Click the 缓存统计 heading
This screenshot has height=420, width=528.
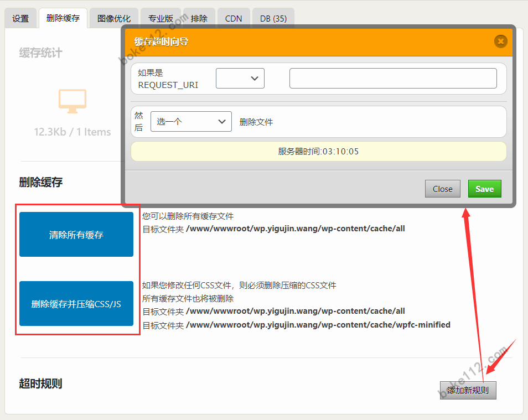coord(41,53)
